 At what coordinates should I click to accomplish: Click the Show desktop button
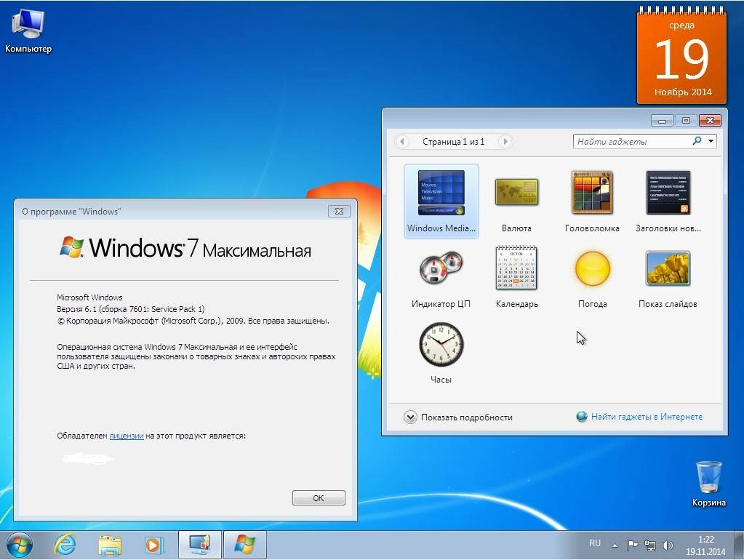tap(739, 545)
